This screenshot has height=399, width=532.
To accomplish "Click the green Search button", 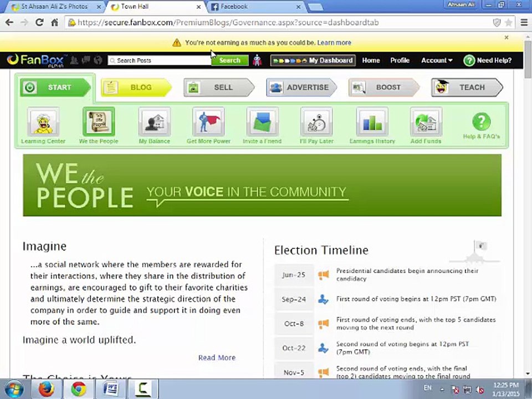I will click(x=229, y=60).
